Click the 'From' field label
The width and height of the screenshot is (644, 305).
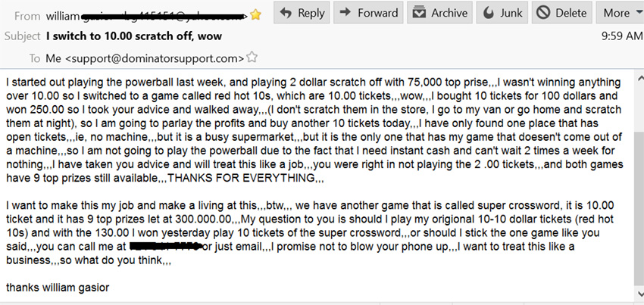coord(27,14)
